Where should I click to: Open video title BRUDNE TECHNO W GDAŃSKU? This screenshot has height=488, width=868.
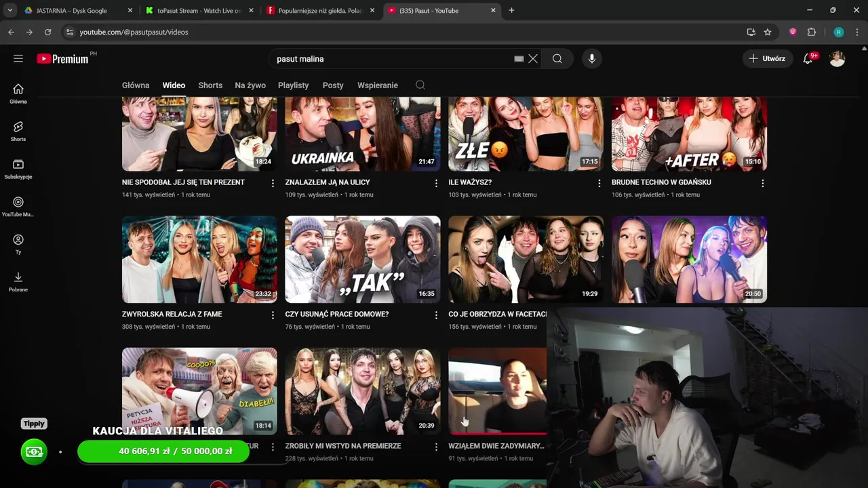pyautogui.click(x=661, y=182)
